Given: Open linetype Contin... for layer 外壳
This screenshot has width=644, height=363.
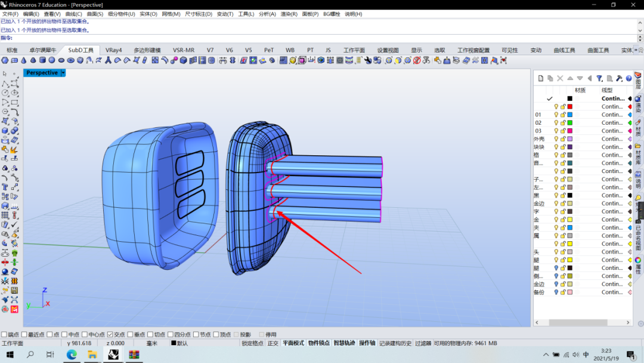Looking at the screenshot, I should pos(612,139).
